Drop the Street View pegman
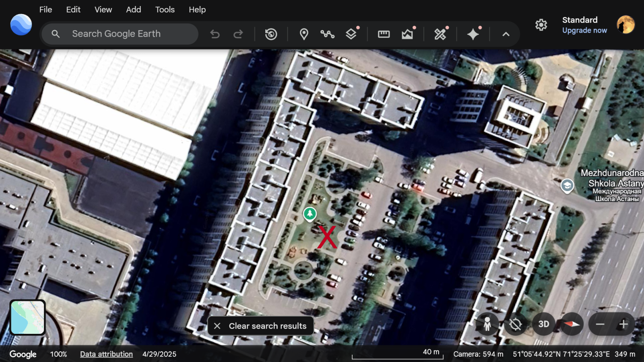Viewport: 644px width, 362px height. click(x=487, y=324)
